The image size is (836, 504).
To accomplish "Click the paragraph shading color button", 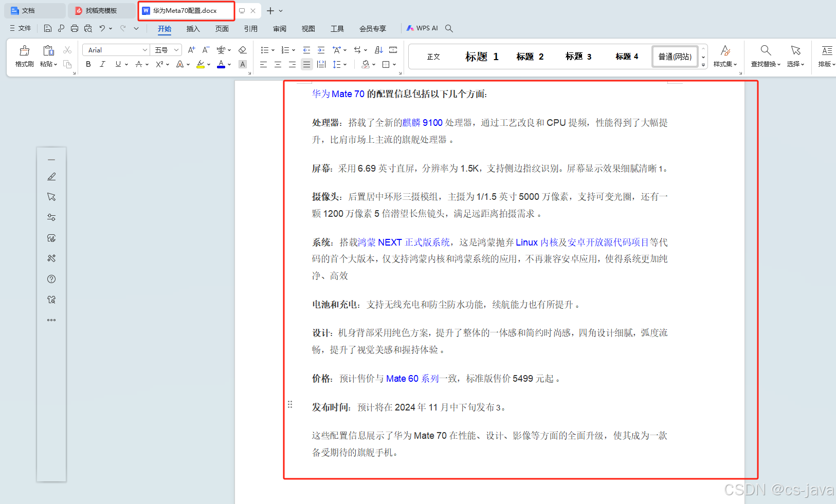I will tap(366, 64).
